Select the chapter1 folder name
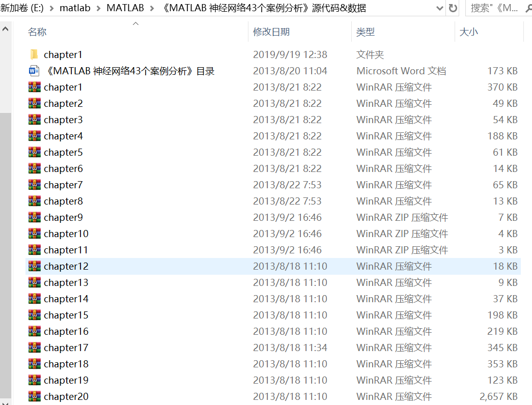The width and height of the screenshot is (532, 405). tap(63, 54)
